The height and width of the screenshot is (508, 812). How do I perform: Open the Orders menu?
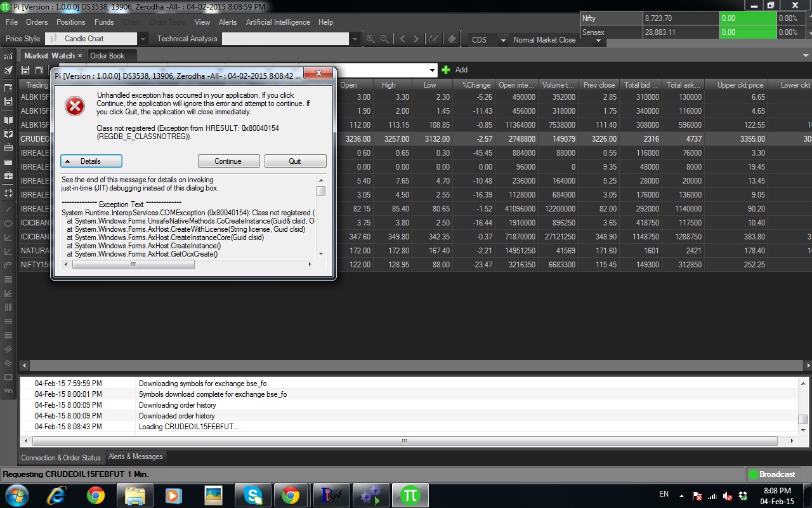pos(37,22)
